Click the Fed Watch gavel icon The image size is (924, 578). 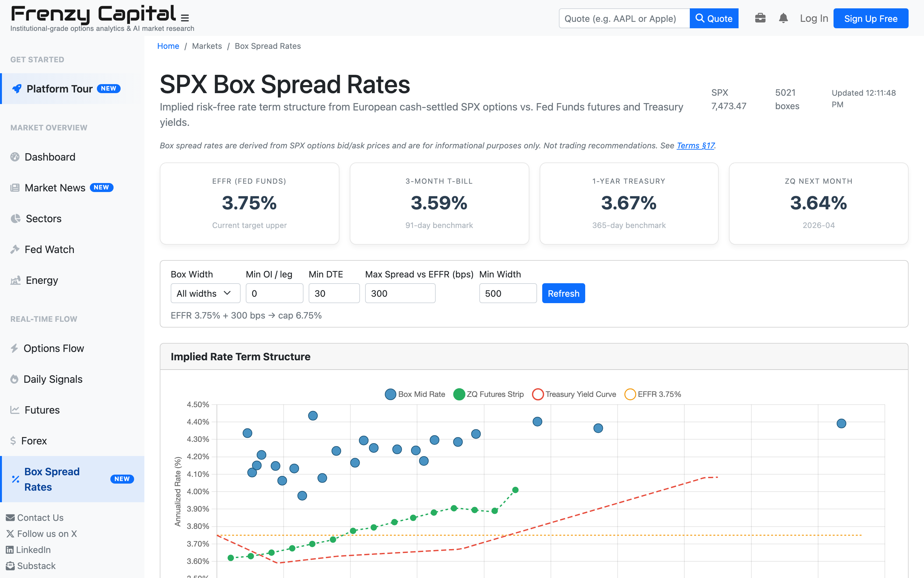tap(15, 249)
